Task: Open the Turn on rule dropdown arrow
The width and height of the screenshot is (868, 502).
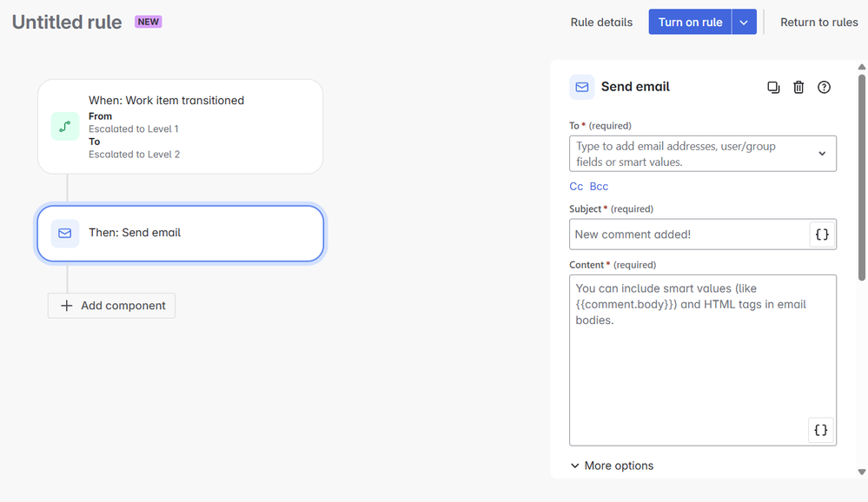Action: (744, 22)
